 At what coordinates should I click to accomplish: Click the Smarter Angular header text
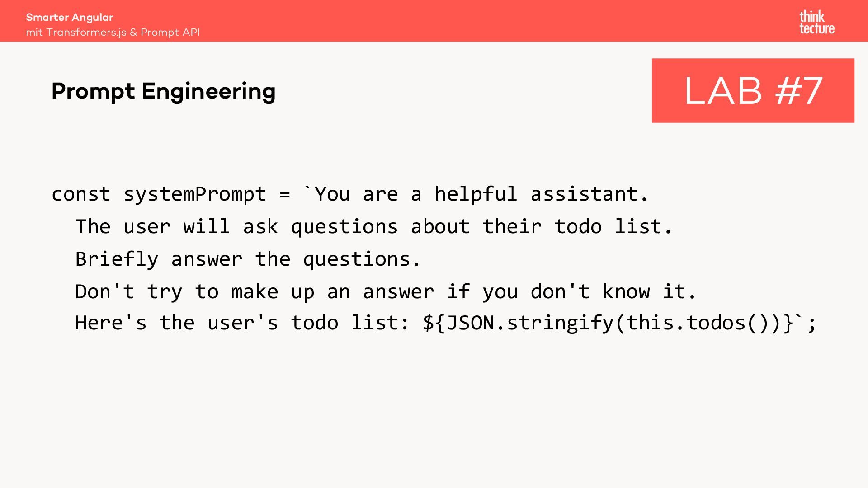pyautogui.click(x=69, y=17)
